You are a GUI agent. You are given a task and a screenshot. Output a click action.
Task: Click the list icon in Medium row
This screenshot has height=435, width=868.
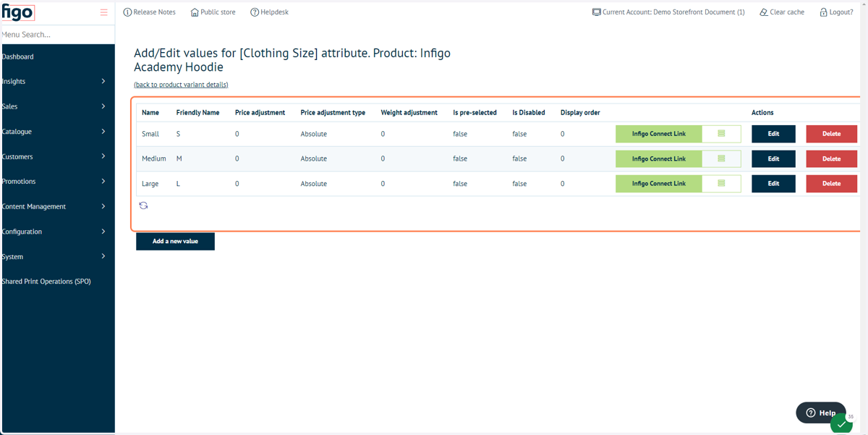[x=721, y=159]
